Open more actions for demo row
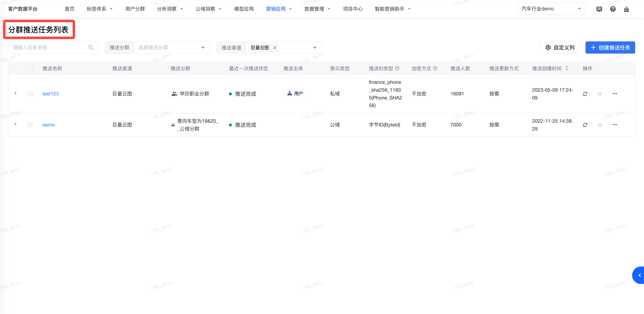The height and width of the screenshot is (314, 644). [x=615, y=125]
